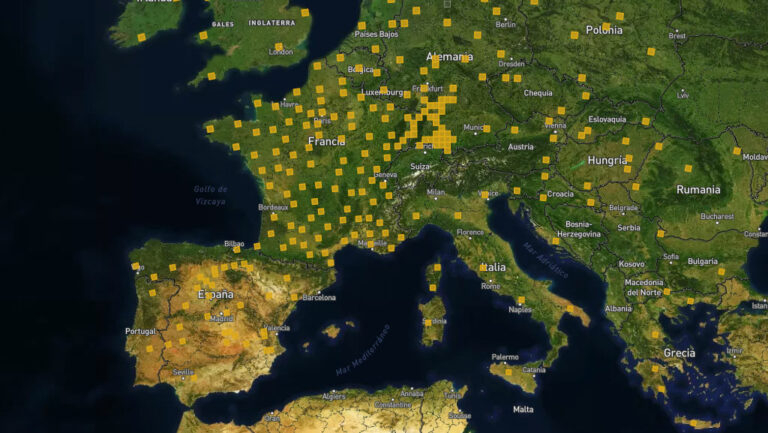The width and height of the screenshot is (768, 433).
Task: Click the España country label
Action: coord(216,295)
